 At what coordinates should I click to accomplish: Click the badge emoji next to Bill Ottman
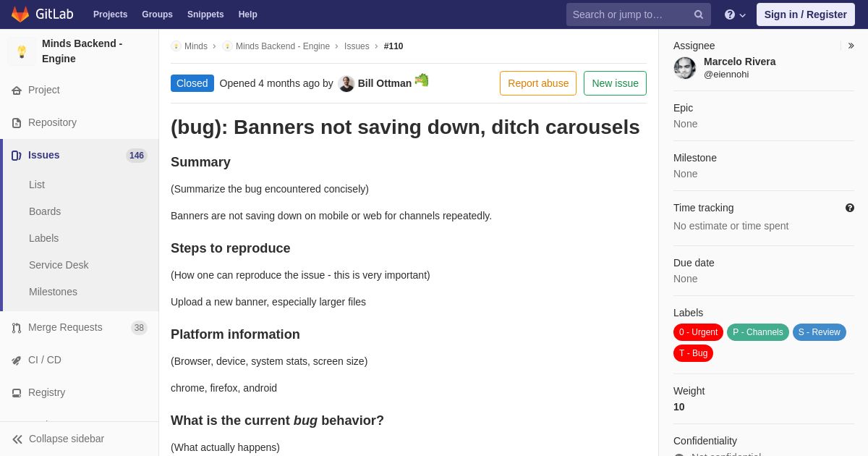click(422, 80)
